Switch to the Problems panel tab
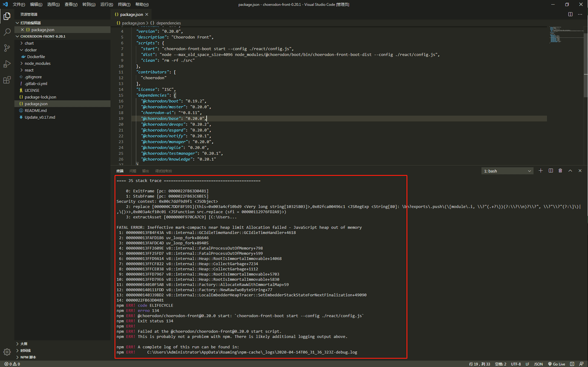588x367 pixels. pyautogui.click(x=133, y=171)
